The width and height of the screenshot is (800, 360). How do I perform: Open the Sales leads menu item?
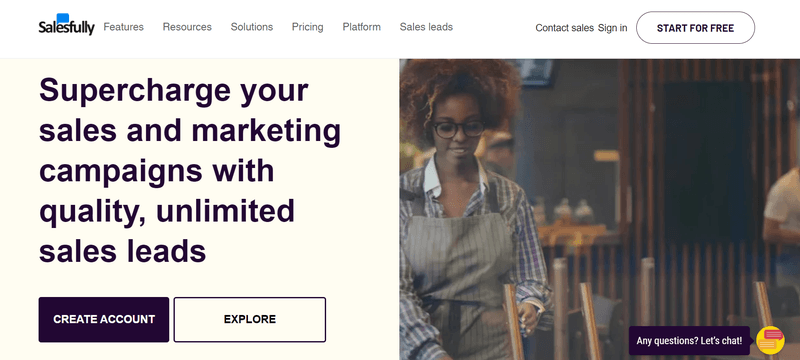(x=426, y=27)
